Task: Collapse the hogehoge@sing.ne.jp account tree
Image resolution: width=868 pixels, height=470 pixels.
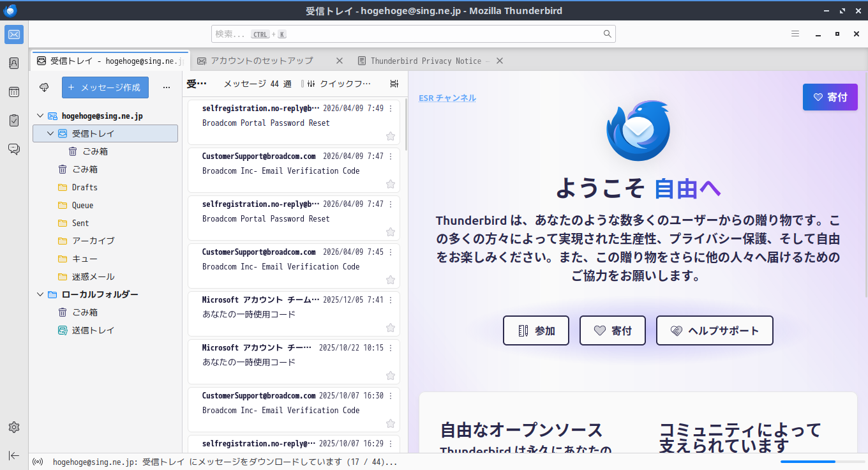Action: [x=40, y=116]
